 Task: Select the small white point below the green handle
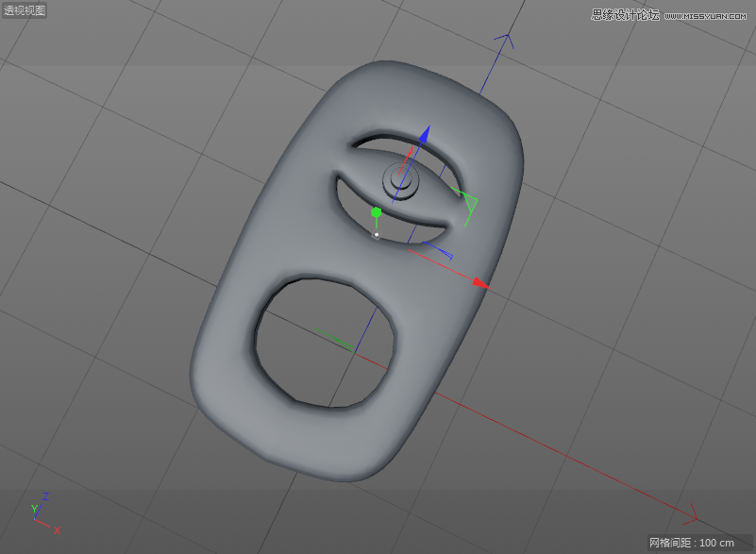(x=377, y=234)
